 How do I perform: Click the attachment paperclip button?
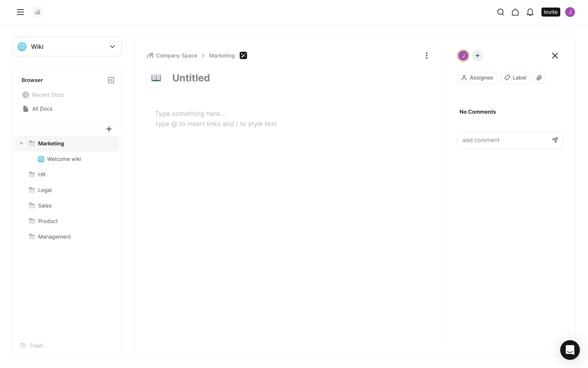click(x=539, y=78)
